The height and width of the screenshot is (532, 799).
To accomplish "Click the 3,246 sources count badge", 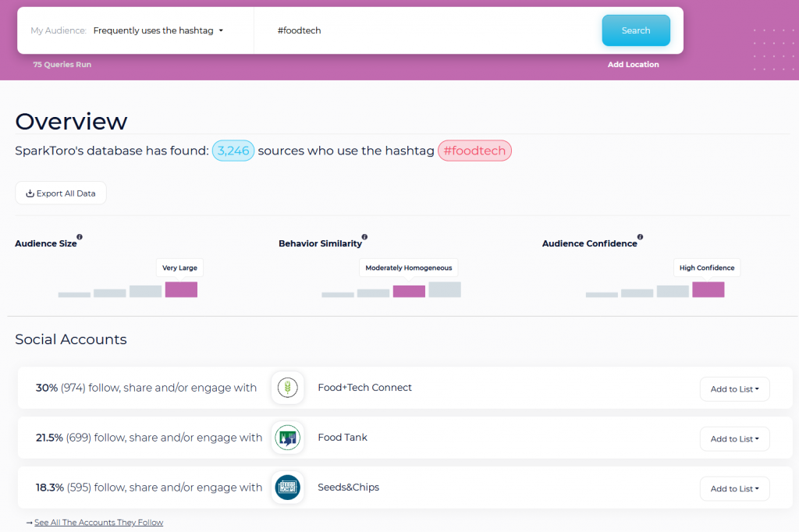I will click(x=233, y=151).
